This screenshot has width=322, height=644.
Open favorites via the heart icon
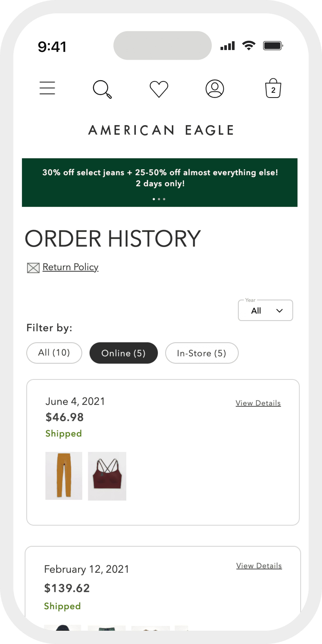[159, 89]
